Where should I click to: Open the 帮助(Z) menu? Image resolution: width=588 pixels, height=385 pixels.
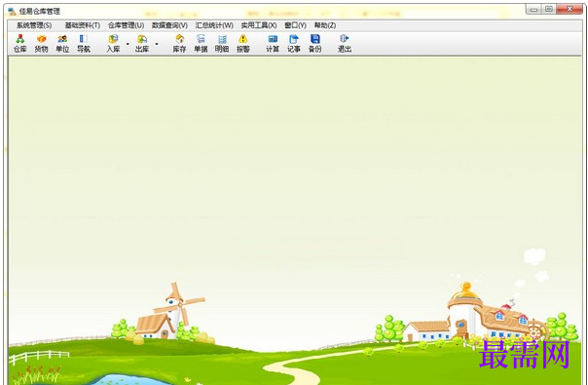pyautogui.click(x=325, y=25)
